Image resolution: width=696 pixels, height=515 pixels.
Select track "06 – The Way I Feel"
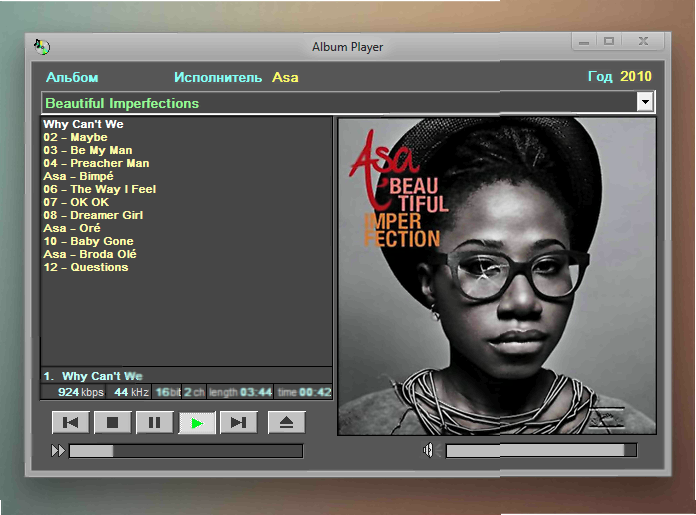pos(100,189)
